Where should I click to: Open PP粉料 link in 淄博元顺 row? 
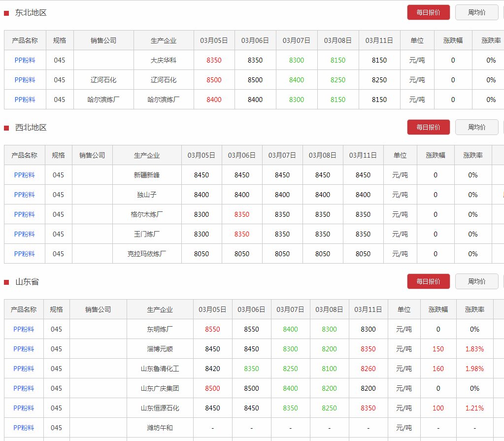[24, 349]
